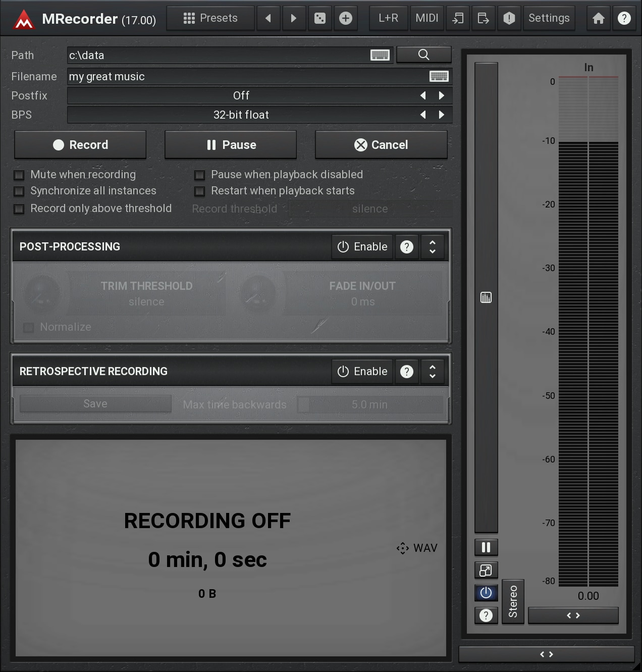Browse for path with magnifier icon
This screenshot has width=642, height=672.
point(423,55)
